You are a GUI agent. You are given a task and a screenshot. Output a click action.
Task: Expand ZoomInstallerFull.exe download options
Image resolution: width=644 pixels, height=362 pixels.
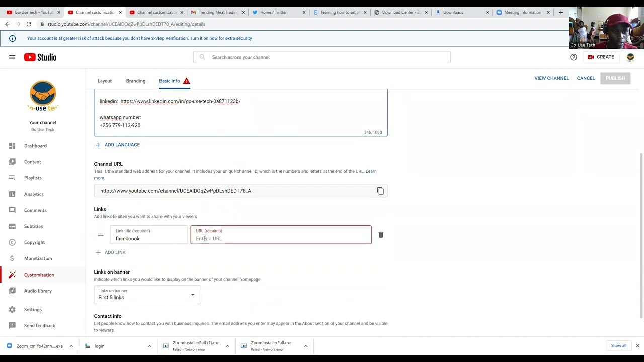point(305,346)
